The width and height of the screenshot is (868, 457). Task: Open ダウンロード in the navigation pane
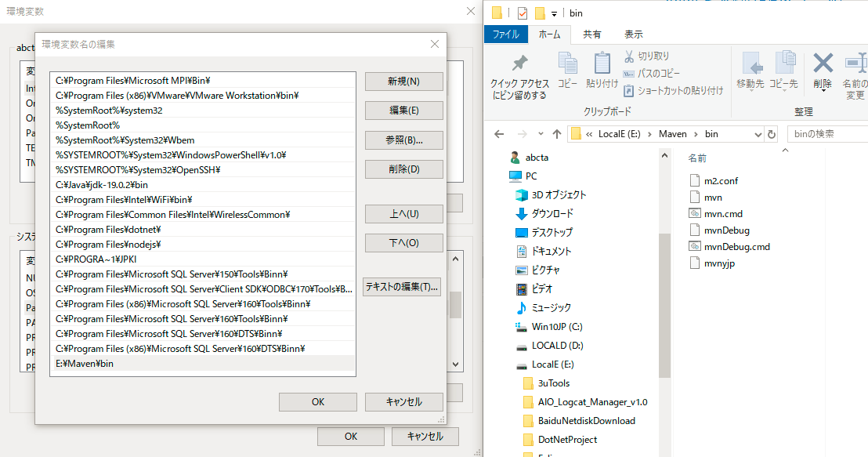pyautogui.click(x=544, y=214)
